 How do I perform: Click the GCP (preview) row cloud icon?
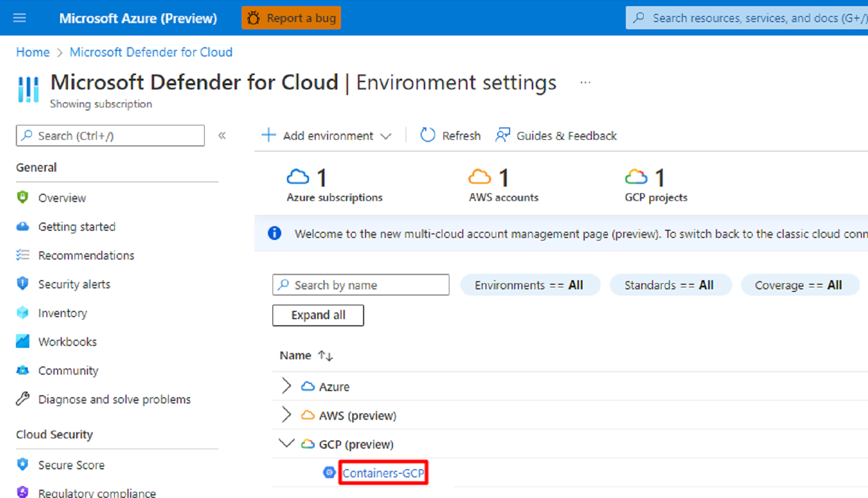tap(308, 444)
